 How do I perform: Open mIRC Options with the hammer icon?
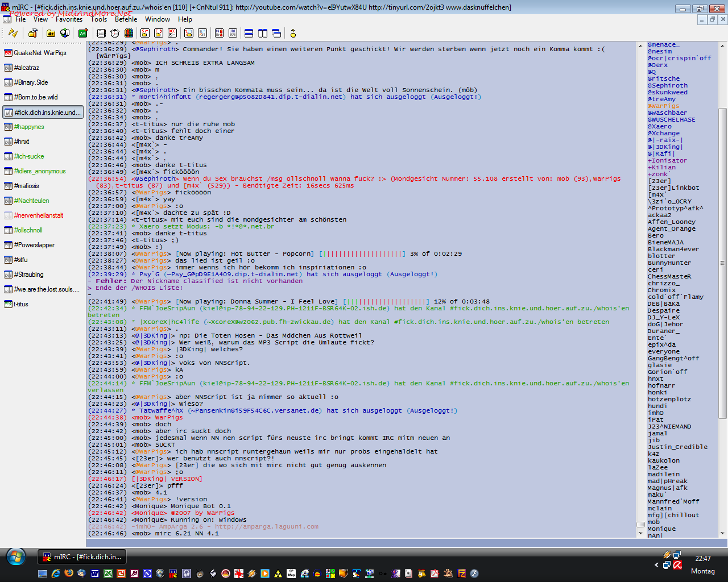(x=33, y=34)
